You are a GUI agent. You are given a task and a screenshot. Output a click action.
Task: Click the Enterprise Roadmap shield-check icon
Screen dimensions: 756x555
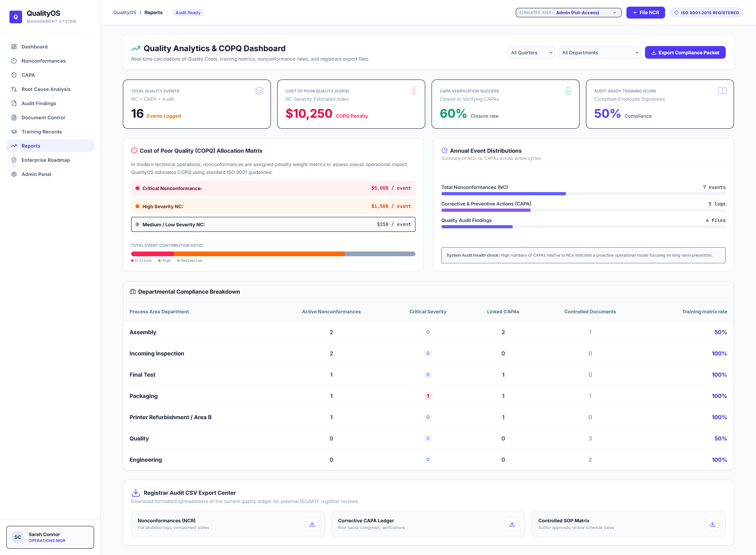pyautogui.click(x=14, y=160)
